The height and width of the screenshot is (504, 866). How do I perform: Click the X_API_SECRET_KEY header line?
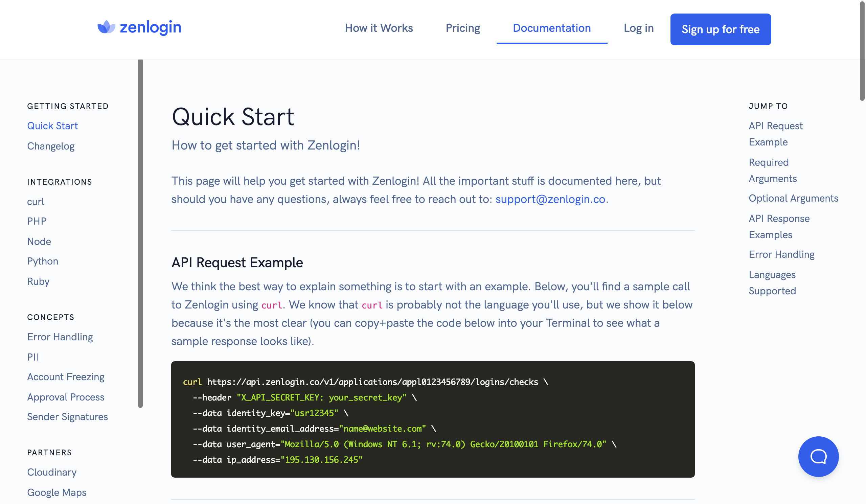pos(304,397)
